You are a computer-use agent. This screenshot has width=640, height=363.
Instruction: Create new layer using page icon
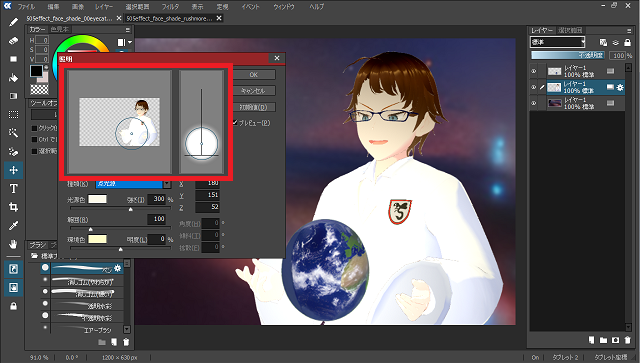[x=591, y=340]
